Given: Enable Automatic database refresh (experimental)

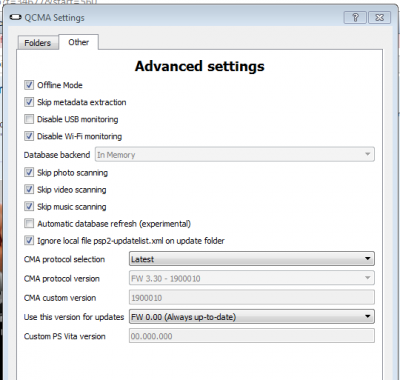Looking at the screenshot, I should click(x=29, y=223).
